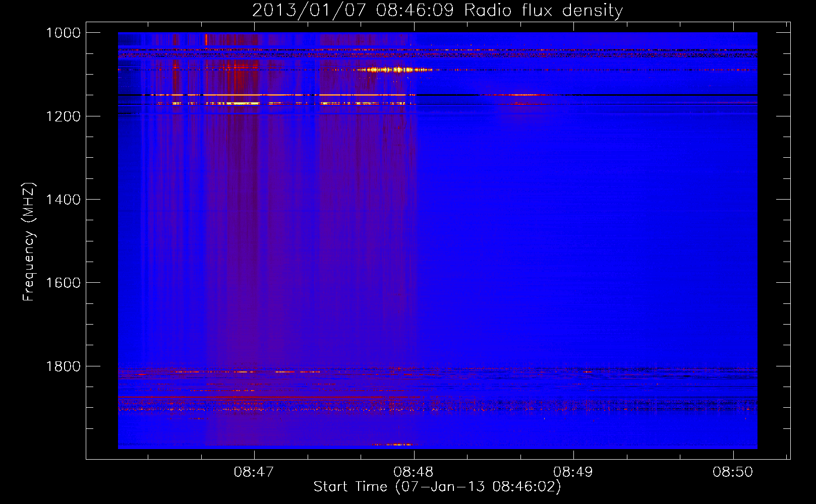This screenshot has width=816, height=504.
Task: Click the 08:50 time tick label
Action: pos(733,472)
